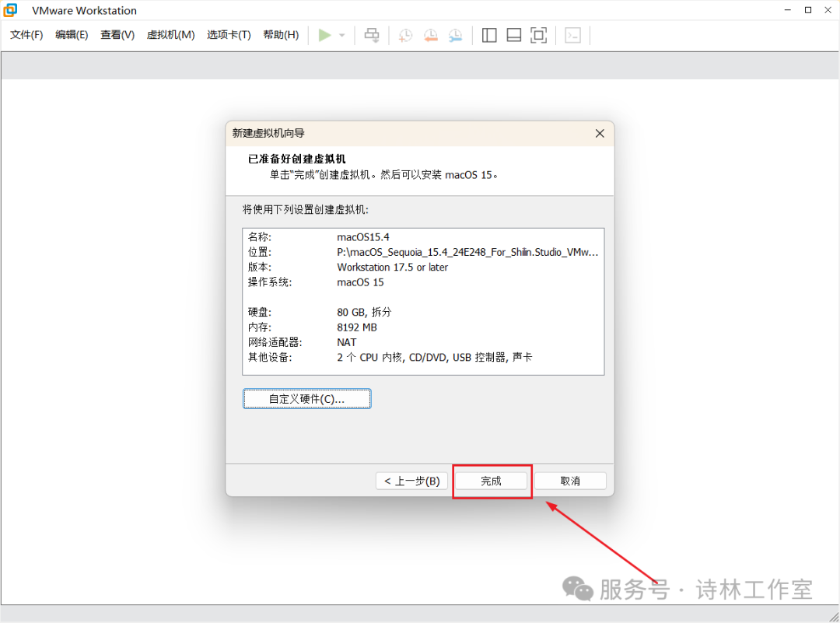Select the 2 个 CPU 内核 devices value

tap(435, 357)
